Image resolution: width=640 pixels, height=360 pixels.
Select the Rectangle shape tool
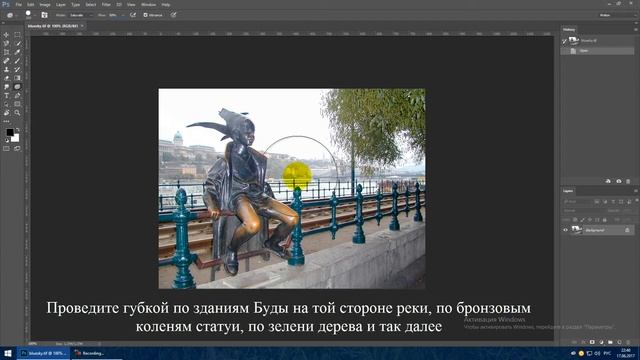tap(17, 104)
